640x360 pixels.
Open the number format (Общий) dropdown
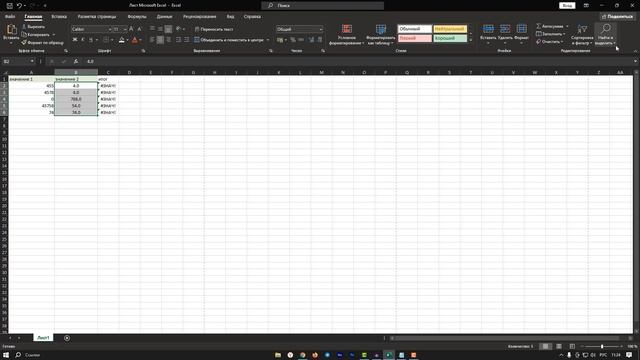[320, 29]
